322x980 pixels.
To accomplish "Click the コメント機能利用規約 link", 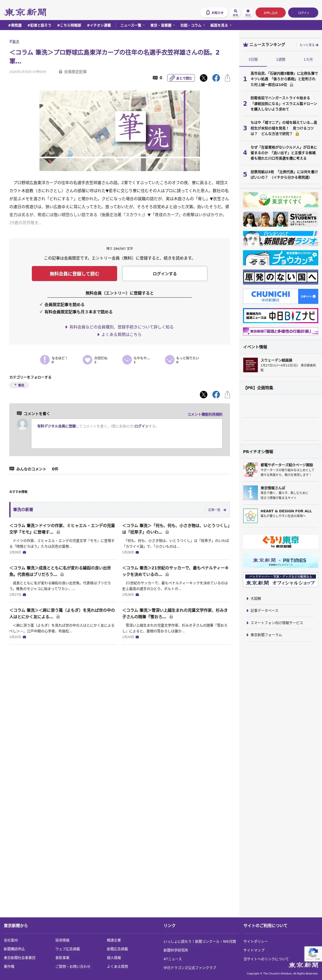I will pyautogui.click(x=205, y=414).
